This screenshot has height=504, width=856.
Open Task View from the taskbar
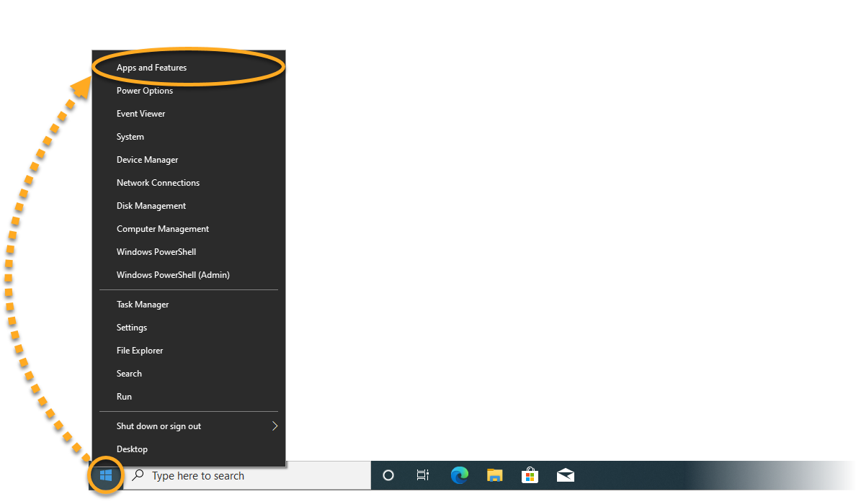click(x=423, y=475)
